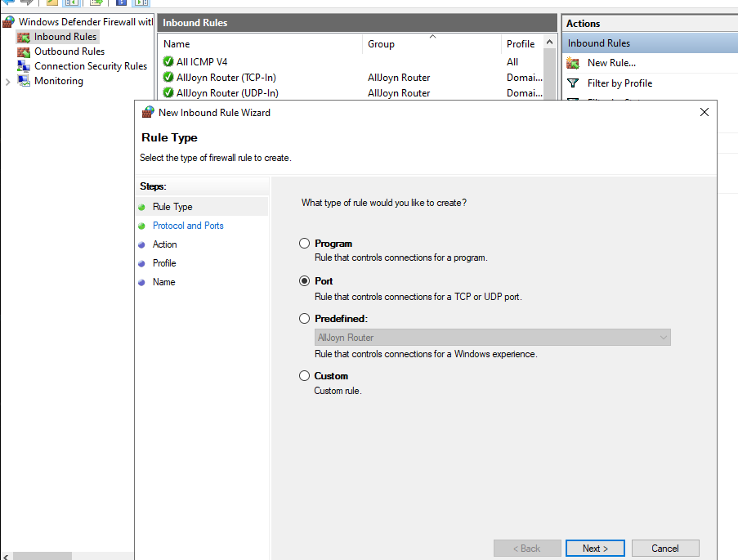Click the green check icon for All ICMP V4

(x=168, y=61)
